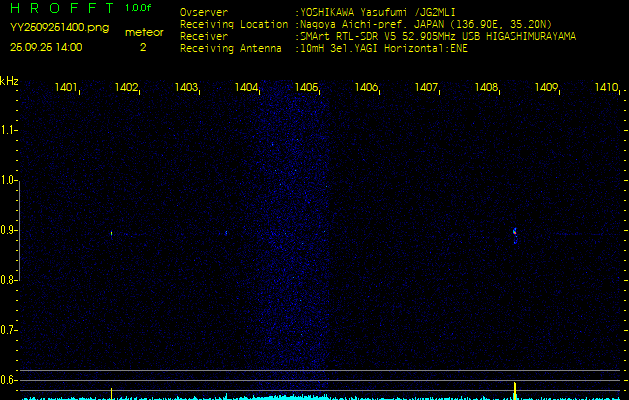The width and height of the screenshot is (629, 400).
Task: Click the Receiving Antenna label
Action: [231, 49]
